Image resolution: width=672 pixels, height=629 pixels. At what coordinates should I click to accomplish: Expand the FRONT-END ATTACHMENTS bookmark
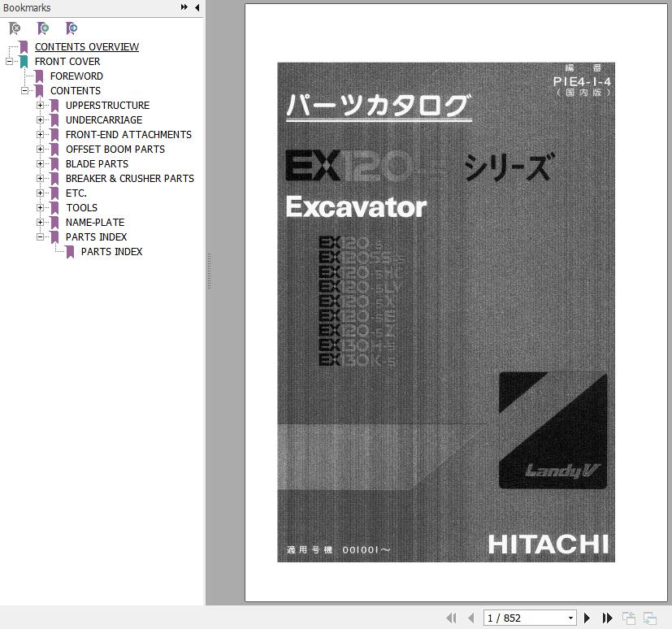[40, 134]
